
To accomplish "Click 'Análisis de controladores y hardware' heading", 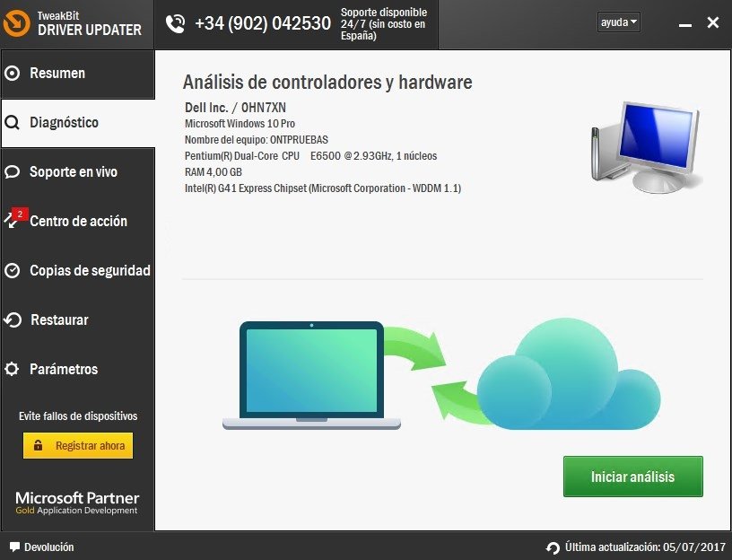I will click(327, 83).
